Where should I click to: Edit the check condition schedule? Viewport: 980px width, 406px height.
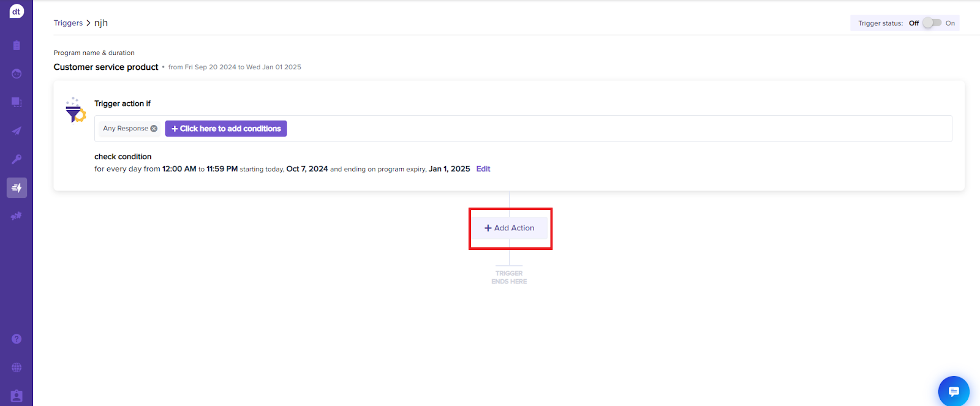(483, 169)
